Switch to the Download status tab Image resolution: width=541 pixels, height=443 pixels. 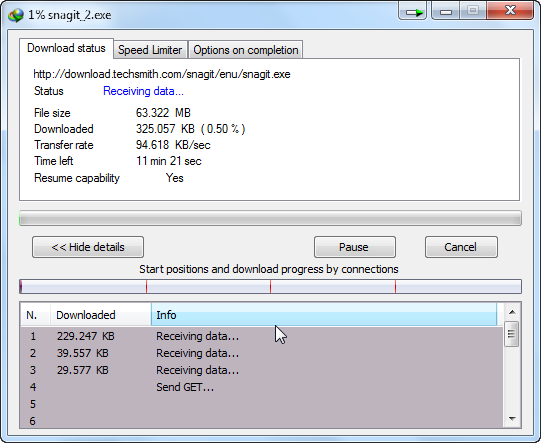tap(66, 48)
